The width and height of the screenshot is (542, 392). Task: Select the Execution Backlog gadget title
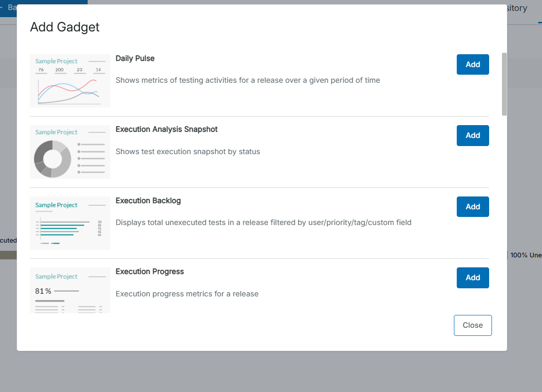point(148,201)
